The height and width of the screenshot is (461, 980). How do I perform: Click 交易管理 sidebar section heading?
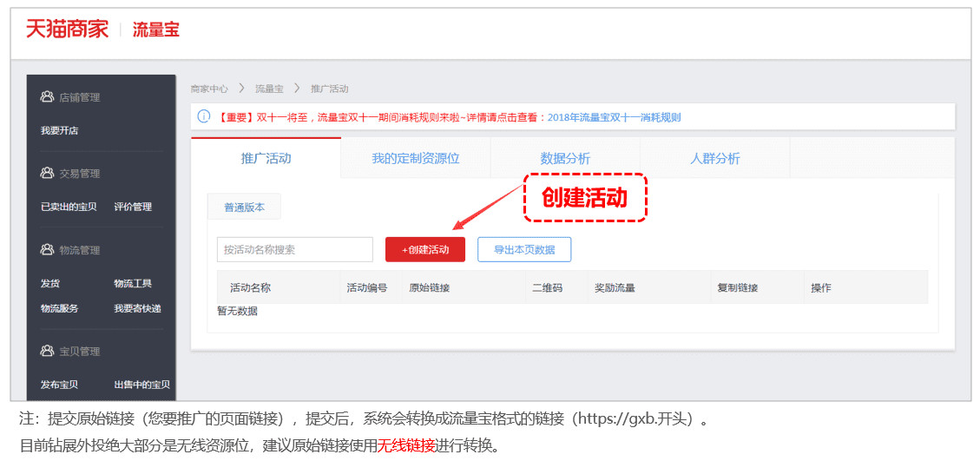(x=79, y=174)
